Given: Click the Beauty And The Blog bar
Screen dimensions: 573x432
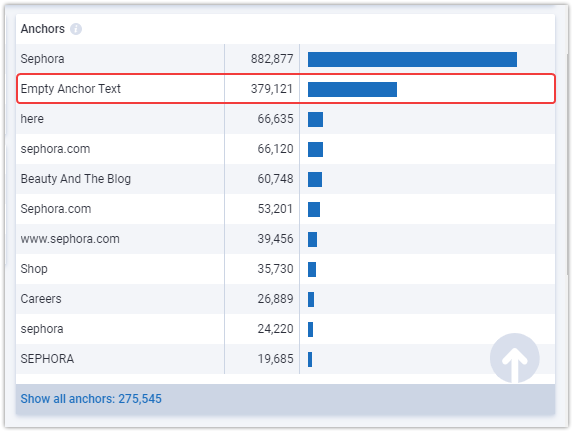Looking at the screenshot, I should pos(315,179).
